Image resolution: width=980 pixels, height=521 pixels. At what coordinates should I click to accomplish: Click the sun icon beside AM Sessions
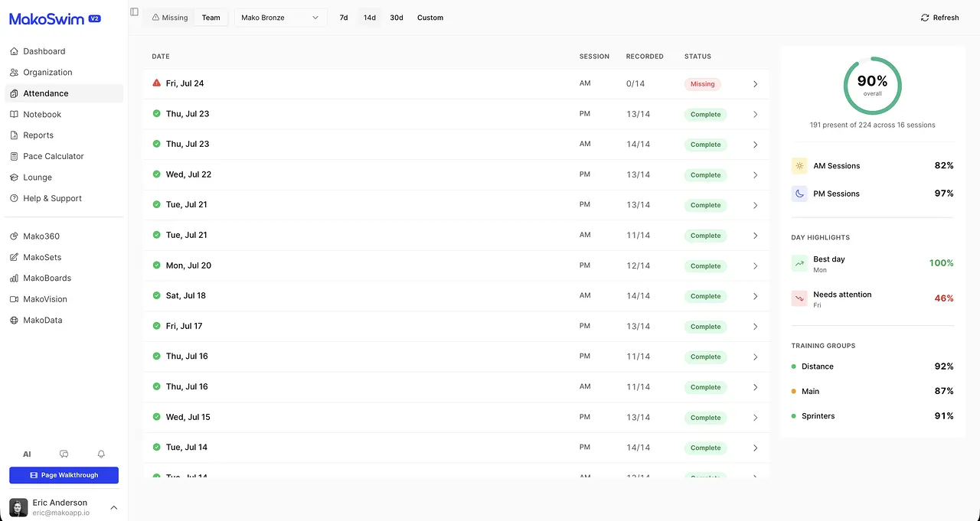(799, 165)
